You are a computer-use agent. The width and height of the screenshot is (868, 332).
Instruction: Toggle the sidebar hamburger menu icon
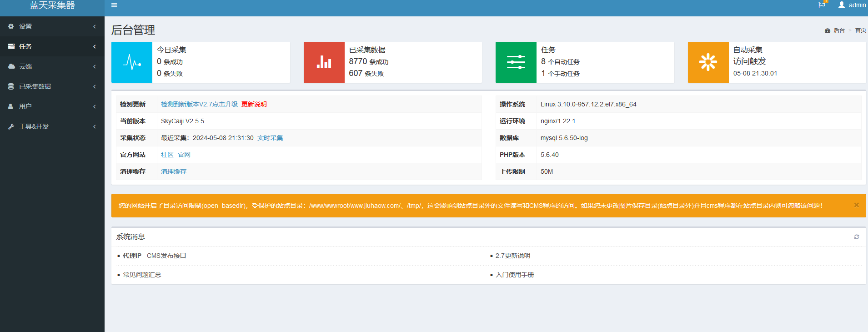(114, 5)
